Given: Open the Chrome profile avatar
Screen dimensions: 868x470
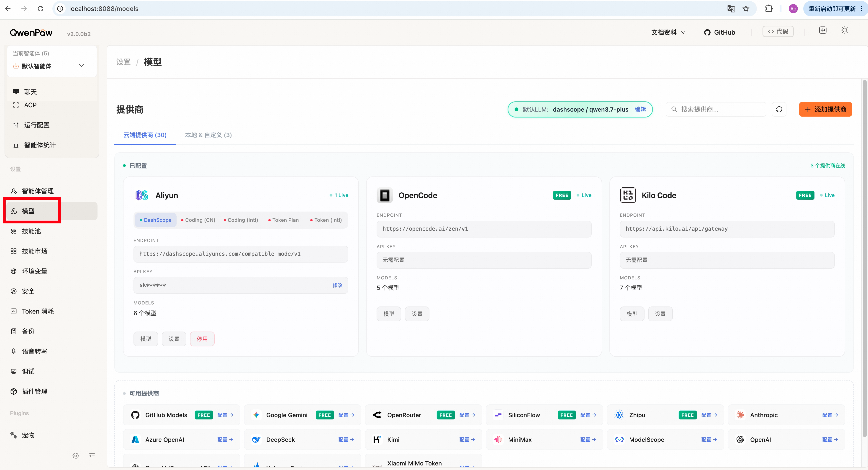Looking at the screenshot, I should point(793,9).
